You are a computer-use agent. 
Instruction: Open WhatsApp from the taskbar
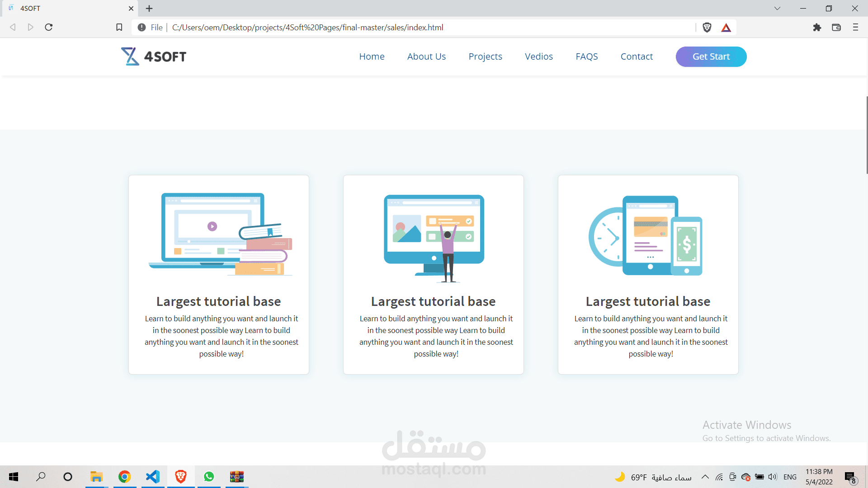click(209, 477)
